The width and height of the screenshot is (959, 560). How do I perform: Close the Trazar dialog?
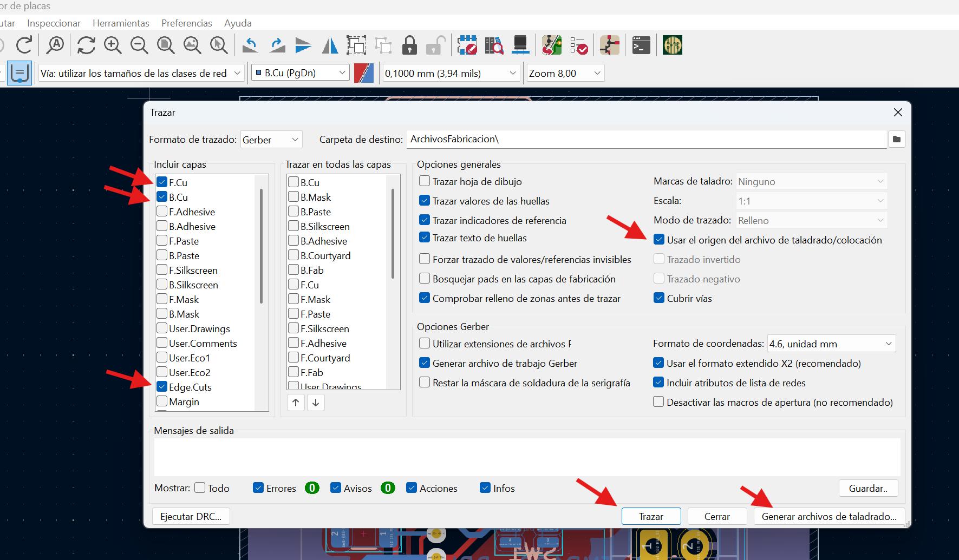(x=898, y=113)
